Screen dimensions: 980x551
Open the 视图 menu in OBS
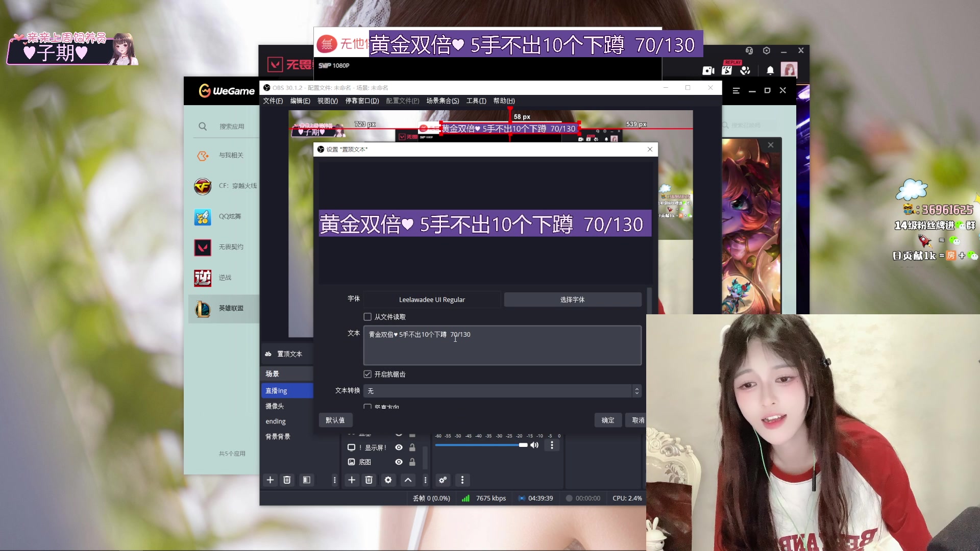(328, 101)
